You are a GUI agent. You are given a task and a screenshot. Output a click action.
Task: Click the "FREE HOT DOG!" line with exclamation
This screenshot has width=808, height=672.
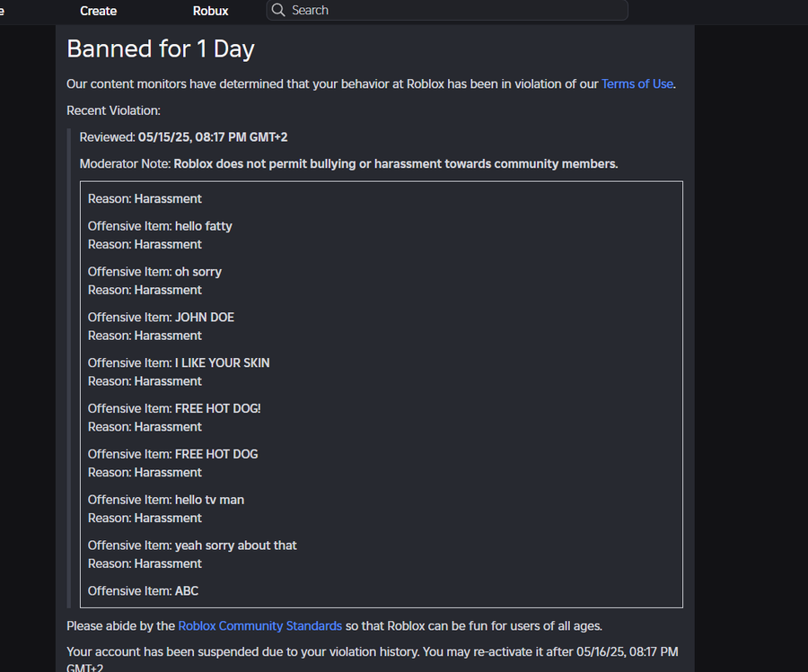point(174,408)
